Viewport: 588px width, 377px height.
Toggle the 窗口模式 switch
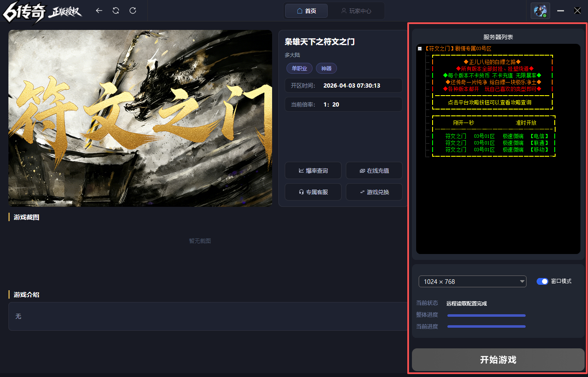[542, 281]
